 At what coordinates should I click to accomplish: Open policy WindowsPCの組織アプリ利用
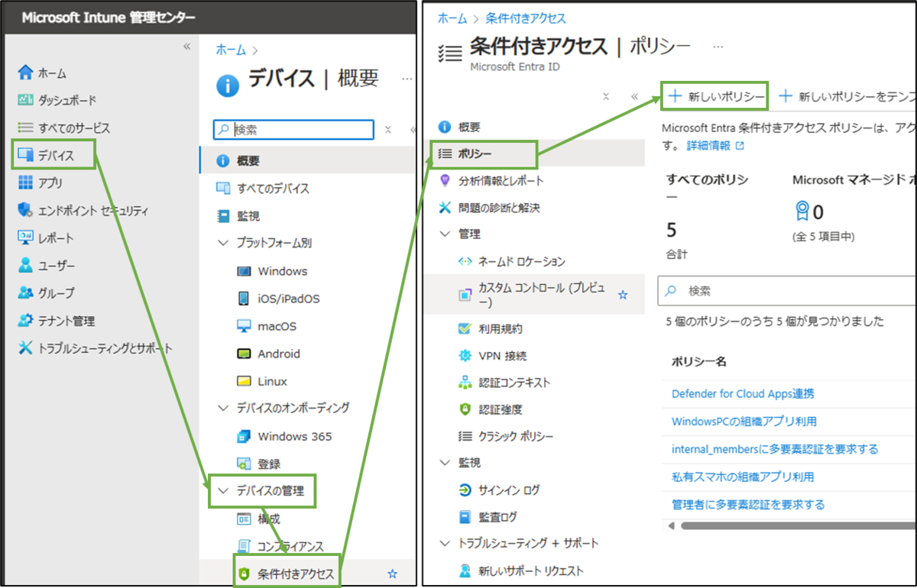point(744,422)
